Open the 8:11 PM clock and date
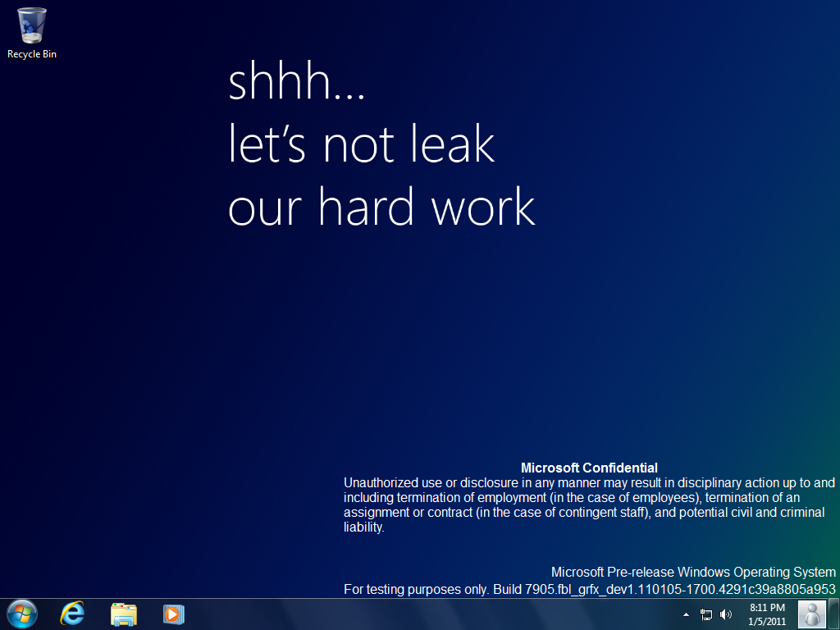 (x=767, y=614)
